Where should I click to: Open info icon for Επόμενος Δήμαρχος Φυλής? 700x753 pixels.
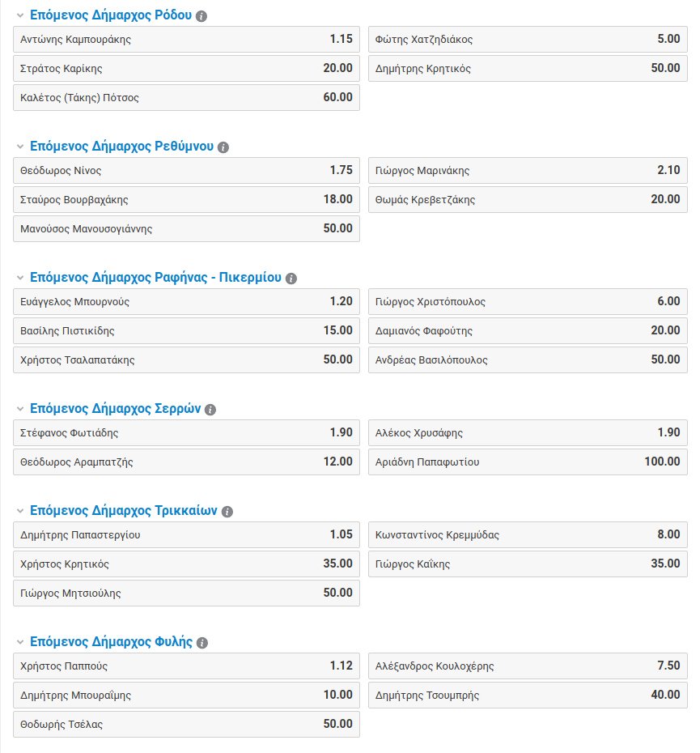202,643
